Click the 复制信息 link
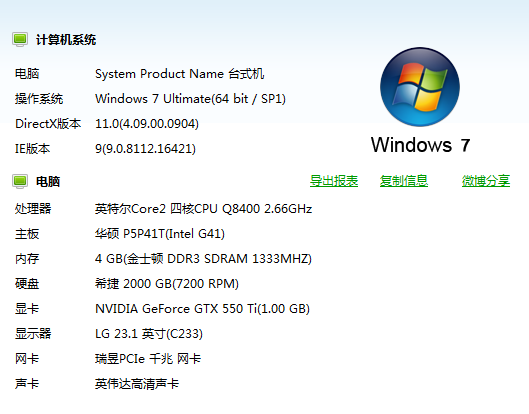The image size is (529, 414). click(x=403, y=181)
